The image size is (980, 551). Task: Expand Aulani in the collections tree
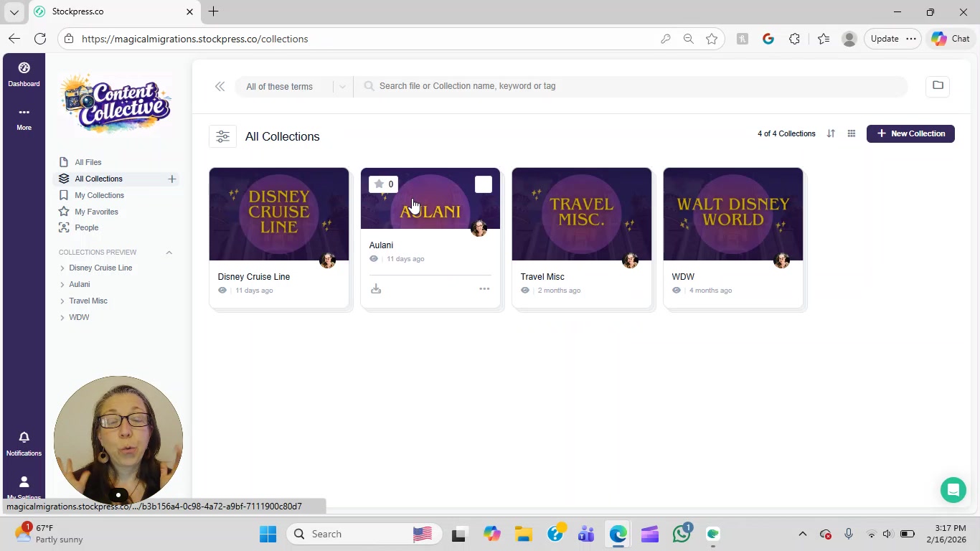click(62, 285)
